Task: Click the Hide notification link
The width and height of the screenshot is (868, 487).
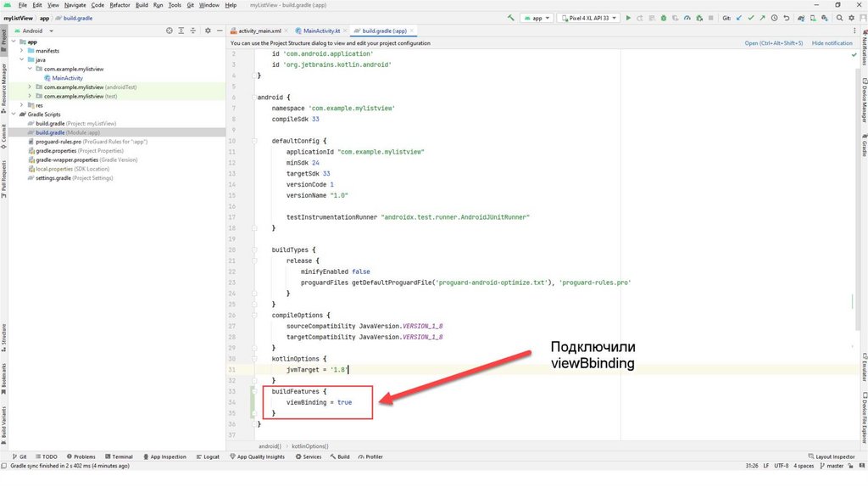Action: (832, 43)
